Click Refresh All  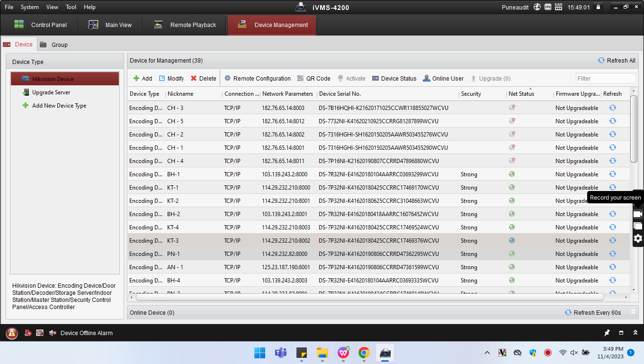click(x=617, y=61)
